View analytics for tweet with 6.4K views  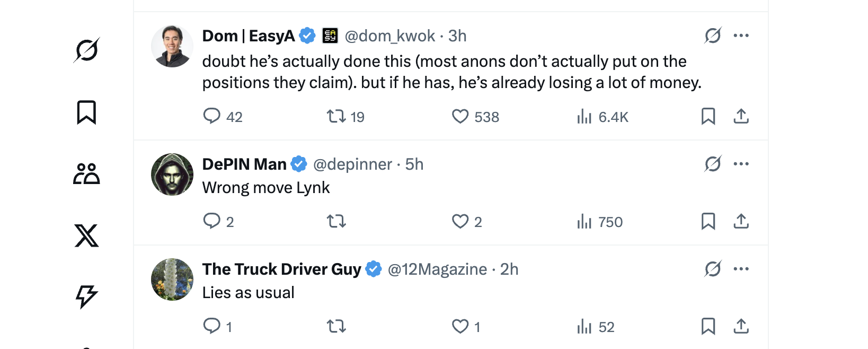click(584, 116)
